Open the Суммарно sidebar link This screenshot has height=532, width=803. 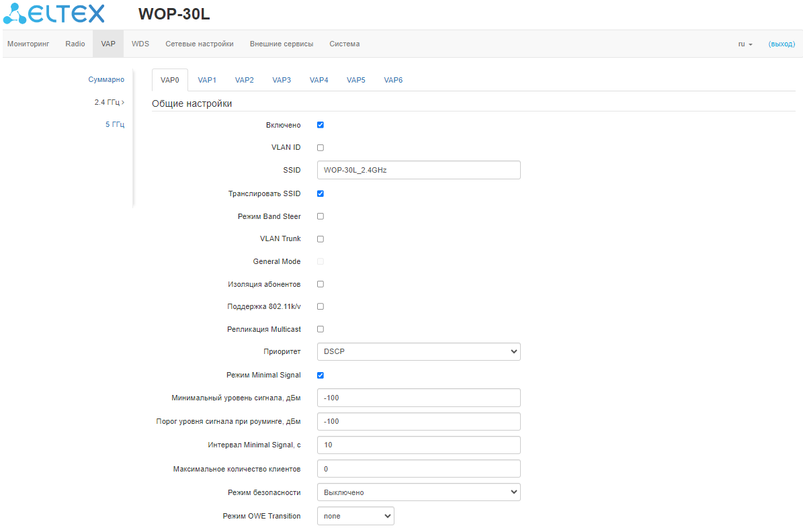tap(106, 79)
